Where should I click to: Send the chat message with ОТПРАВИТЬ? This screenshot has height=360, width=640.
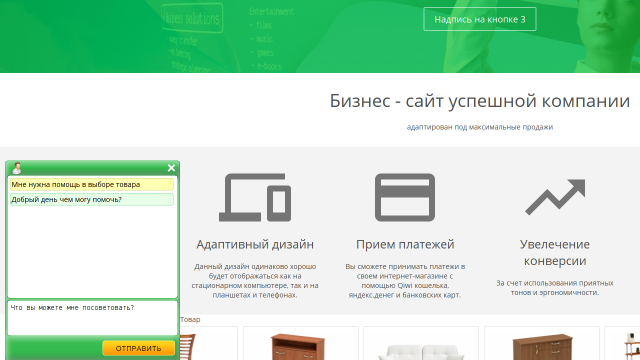pos(138,348)
